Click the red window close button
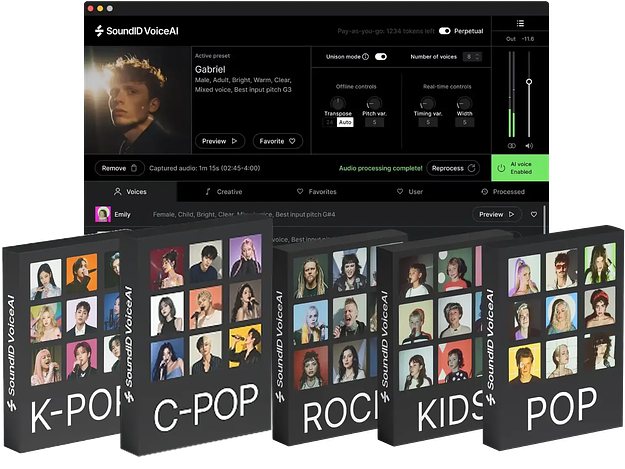 (90, 8)
